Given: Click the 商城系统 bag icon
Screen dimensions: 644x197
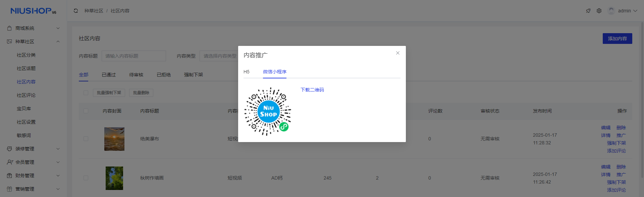Looking at the screenshot, I should point(9,28).
